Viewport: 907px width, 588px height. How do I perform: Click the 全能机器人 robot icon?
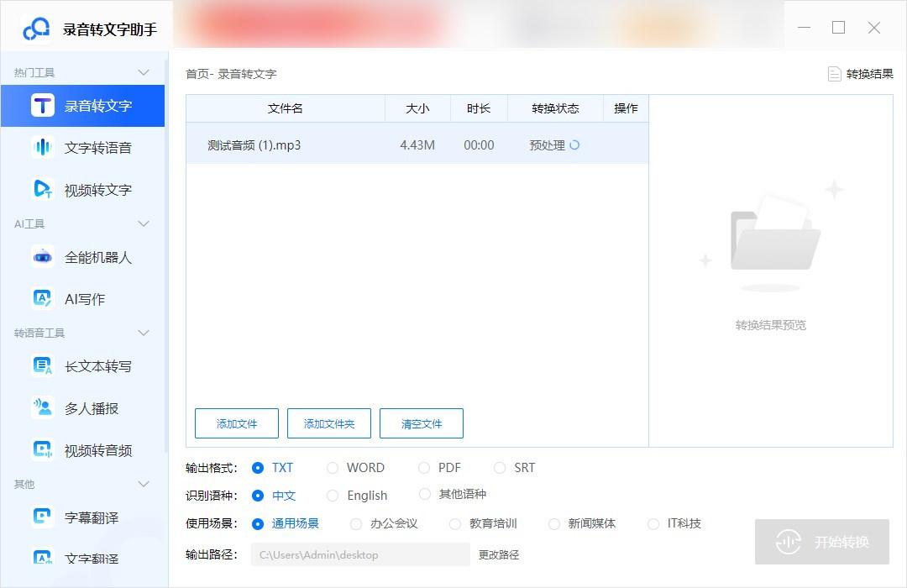(42, 256)
